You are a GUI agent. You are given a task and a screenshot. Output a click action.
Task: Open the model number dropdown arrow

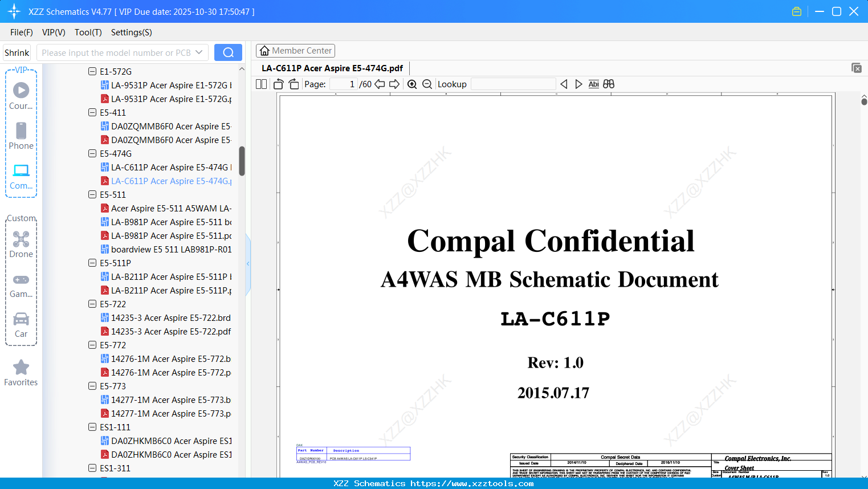pyautogui.click(x=199, y=52)
